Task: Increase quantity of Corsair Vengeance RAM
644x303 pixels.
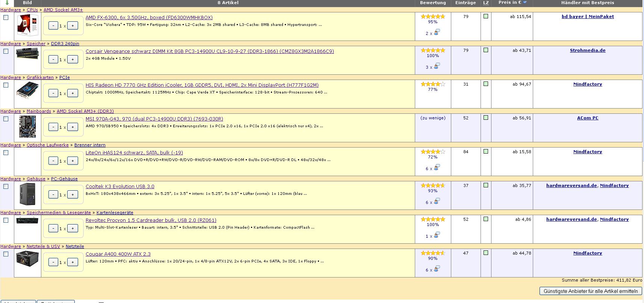Action: coord(73,59)
